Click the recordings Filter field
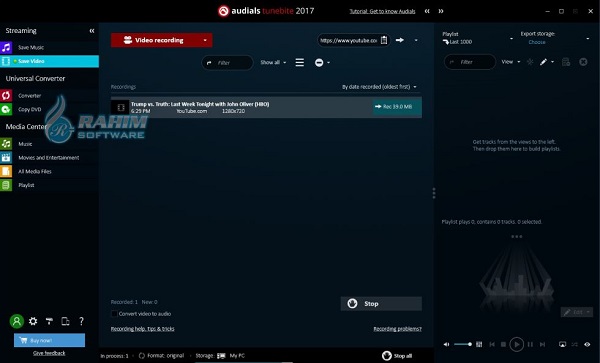The width and height of the screenshot is (600, 363). [x=227, y=63]
